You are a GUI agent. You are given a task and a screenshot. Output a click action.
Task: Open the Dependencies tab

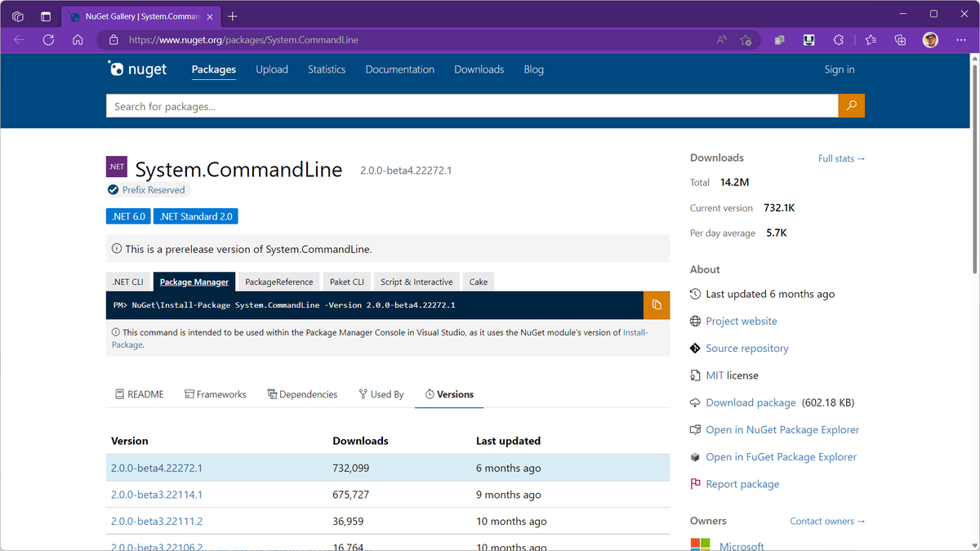coord(302,394)
